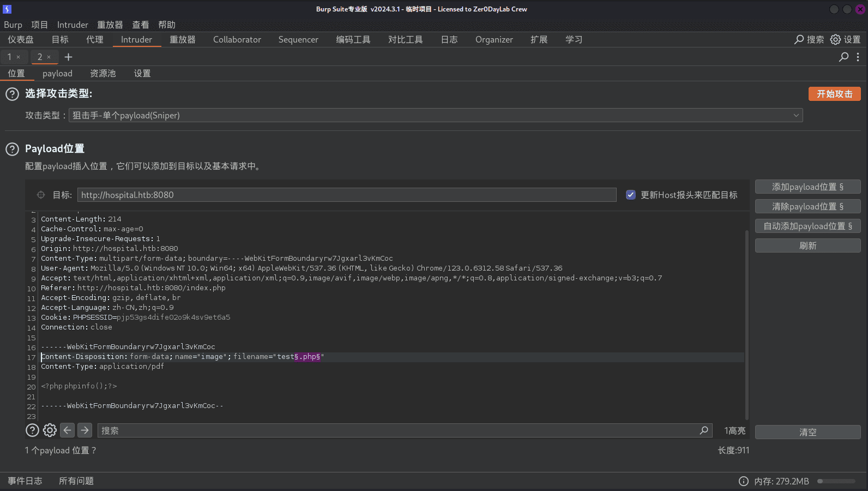
Task: Open the Intruder menu in menu bar
Action: tap(73, 25)
